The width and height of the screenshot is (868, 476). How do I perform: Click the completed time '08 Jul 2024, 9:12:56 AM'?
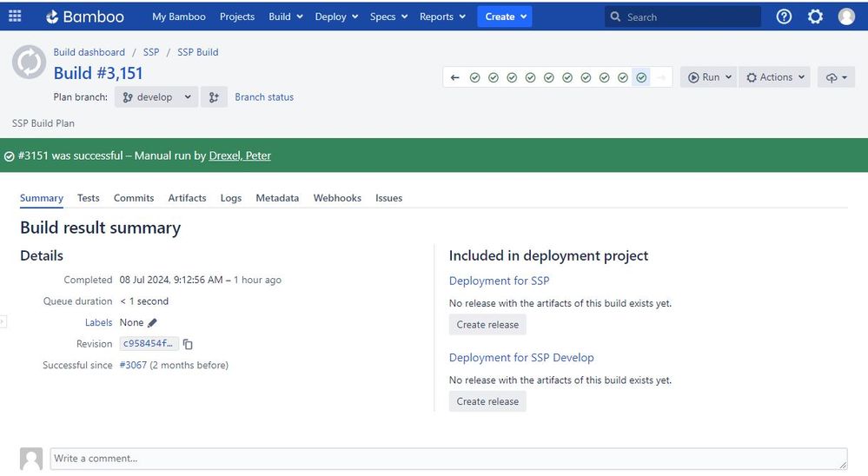tap(171, 280)
